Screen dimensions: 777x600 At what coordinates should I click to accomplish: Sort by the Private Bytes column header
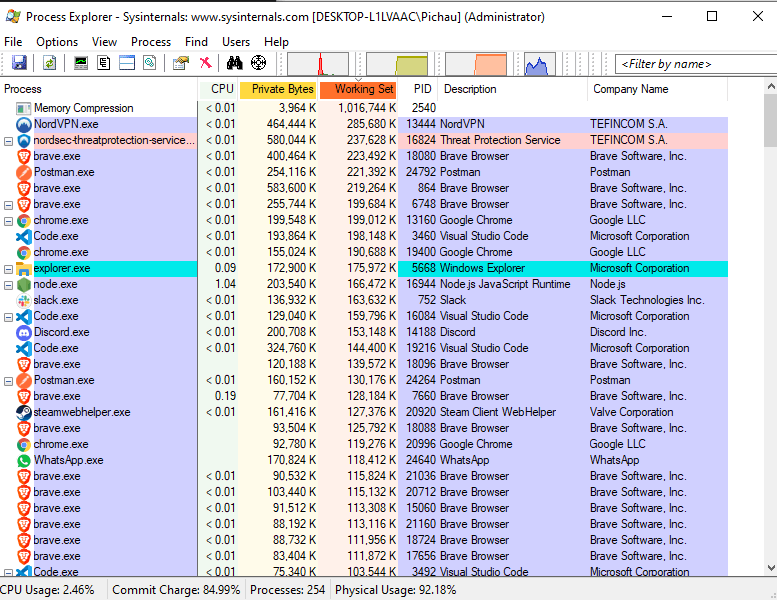coord(278,89)
